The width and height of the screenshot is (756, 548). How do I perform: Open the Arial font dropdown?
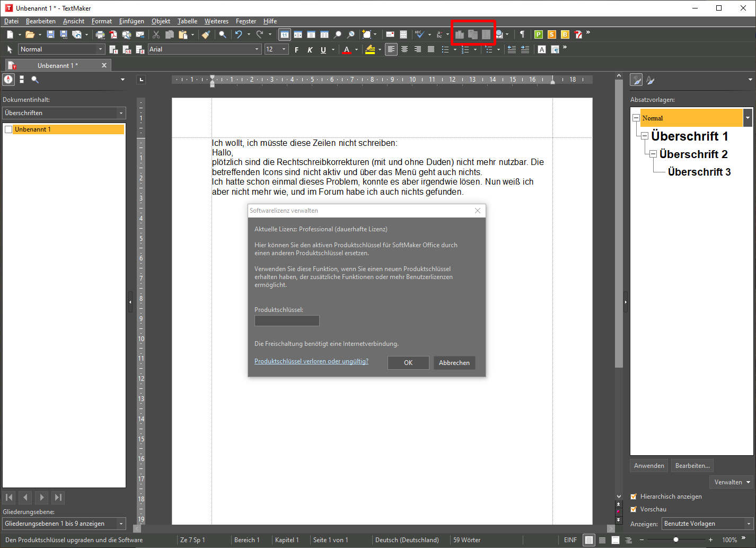(x=257, y=49)
